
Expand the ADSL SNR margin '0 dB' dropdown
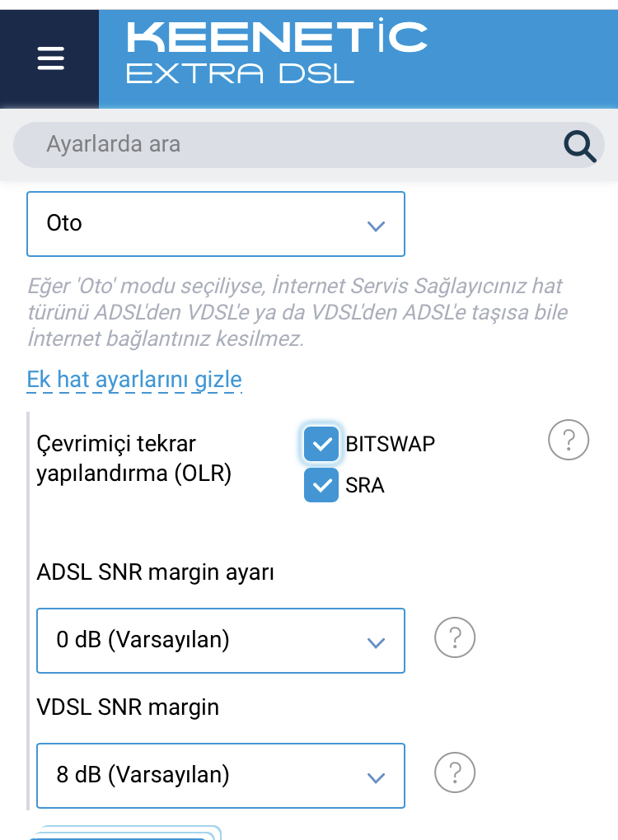(220, 641)
